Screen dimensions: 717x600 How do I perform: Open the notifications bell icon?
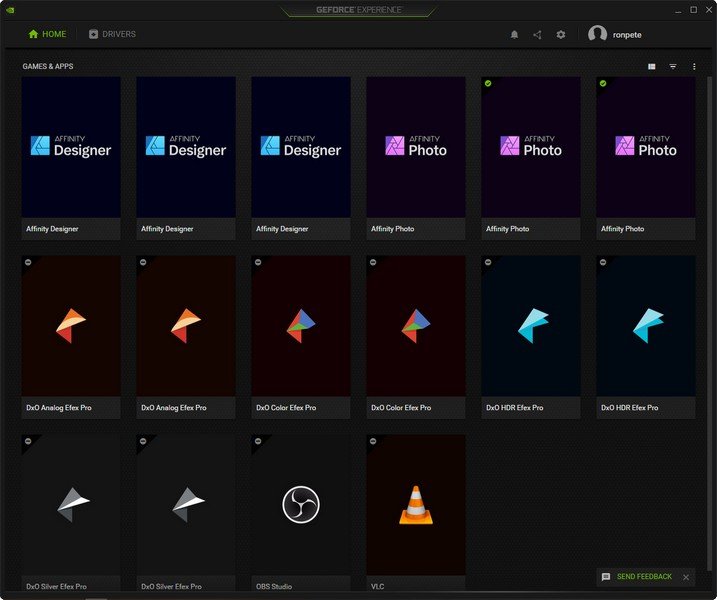coord(514,35)
